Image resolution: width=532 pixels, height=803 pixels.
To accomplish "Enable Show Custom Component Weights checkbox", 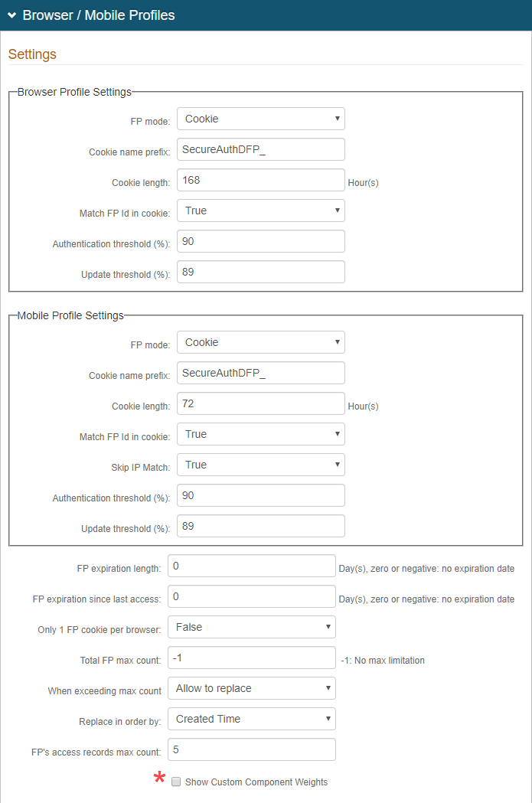I will (176, 782).
